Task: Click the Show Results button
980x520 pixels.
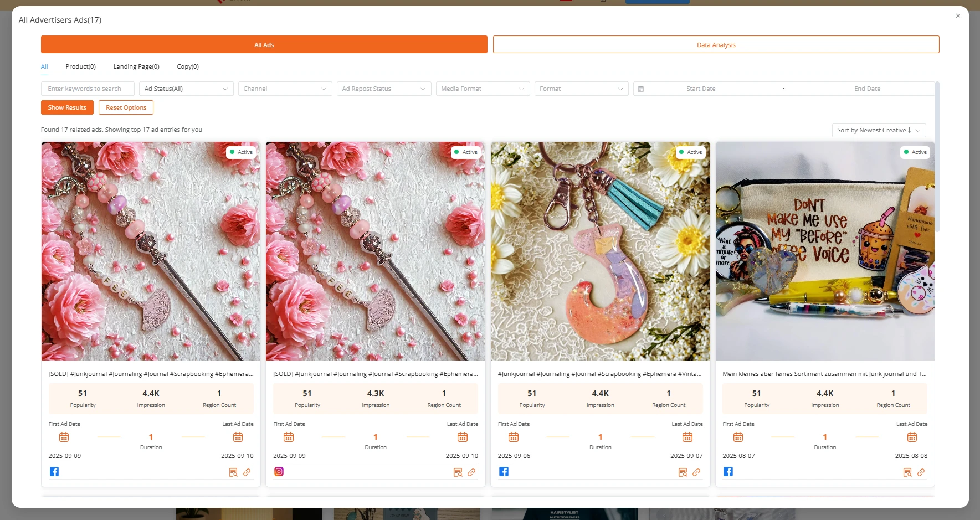Action: click(67, 107)
